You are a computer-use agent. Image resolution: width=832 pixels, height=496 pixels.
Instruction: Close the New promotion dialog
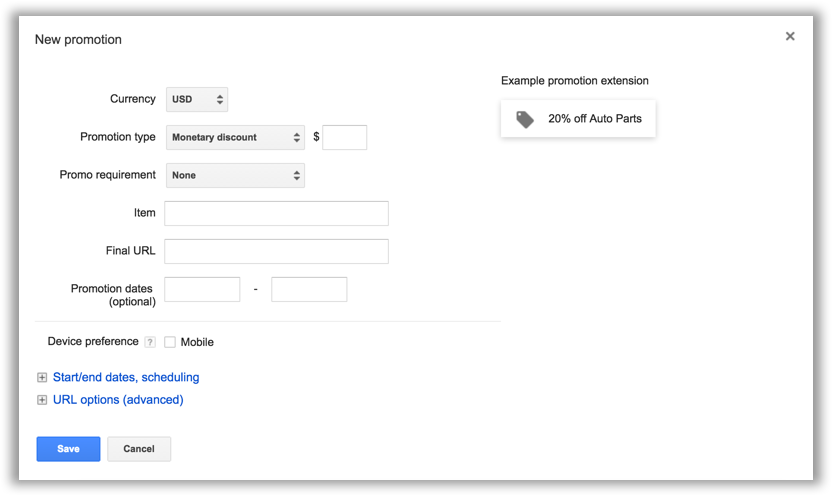tap(790, 36)
